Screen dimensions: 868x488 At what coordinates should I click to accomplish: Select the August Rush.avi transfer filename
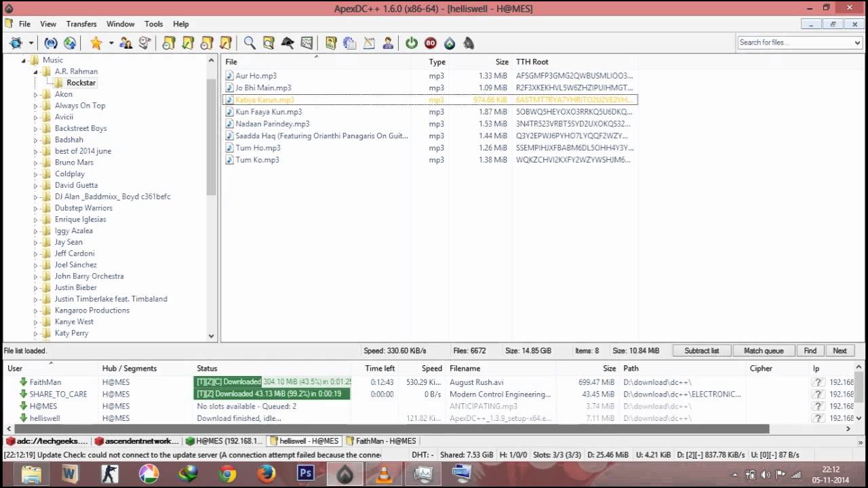pyautogui.click(x=477, y=382)
